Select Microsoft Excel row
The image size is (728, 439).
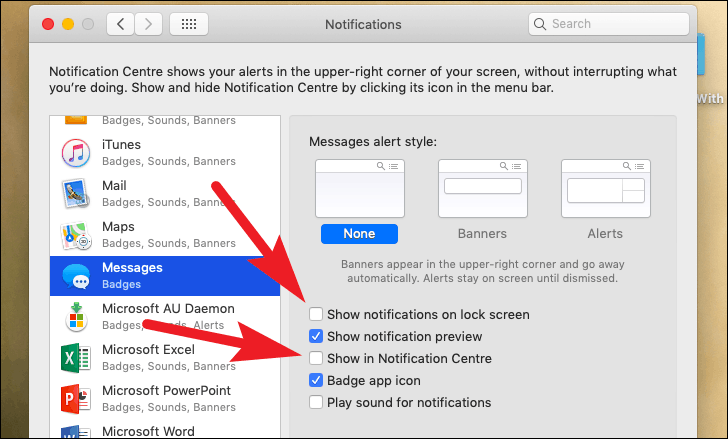click(x=165, y=358)
